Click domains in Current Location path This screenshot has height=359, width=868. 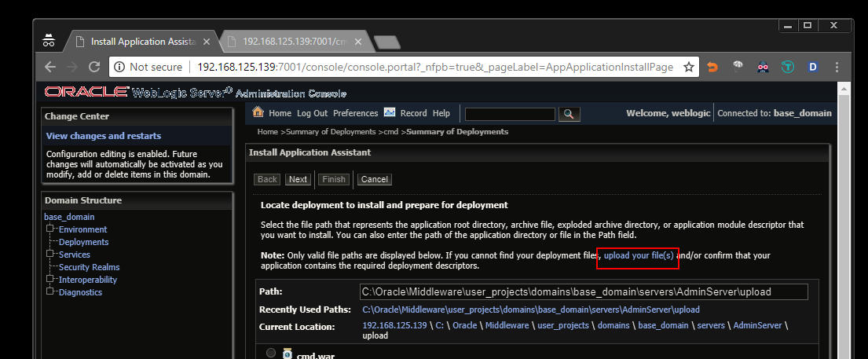613,325
